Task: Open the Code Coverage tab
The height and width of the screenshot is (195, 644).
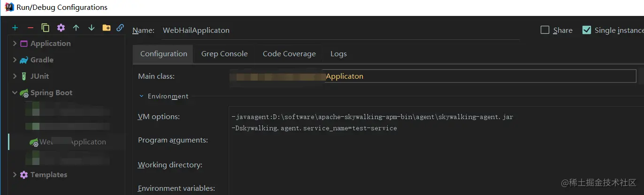Action: tap(289, 54)
